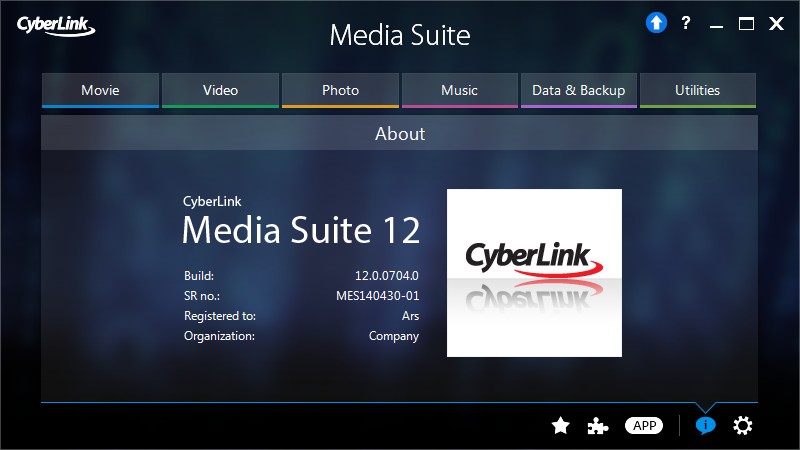Open favorites via the star icon
The width and height of the screenshot is (800, 450).
560,426
